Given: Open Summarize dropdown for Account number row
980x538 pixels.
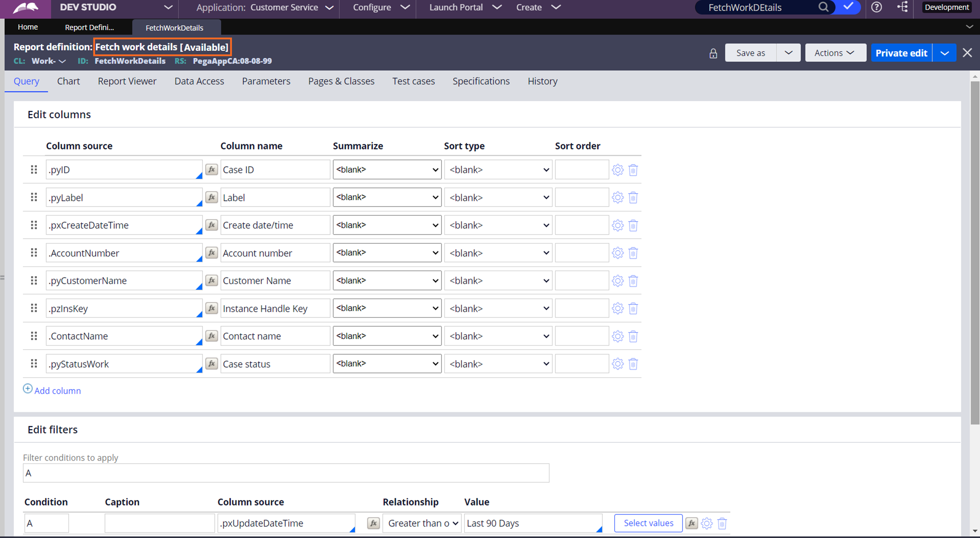Looking at the screenshot, I should click(387, 253).
